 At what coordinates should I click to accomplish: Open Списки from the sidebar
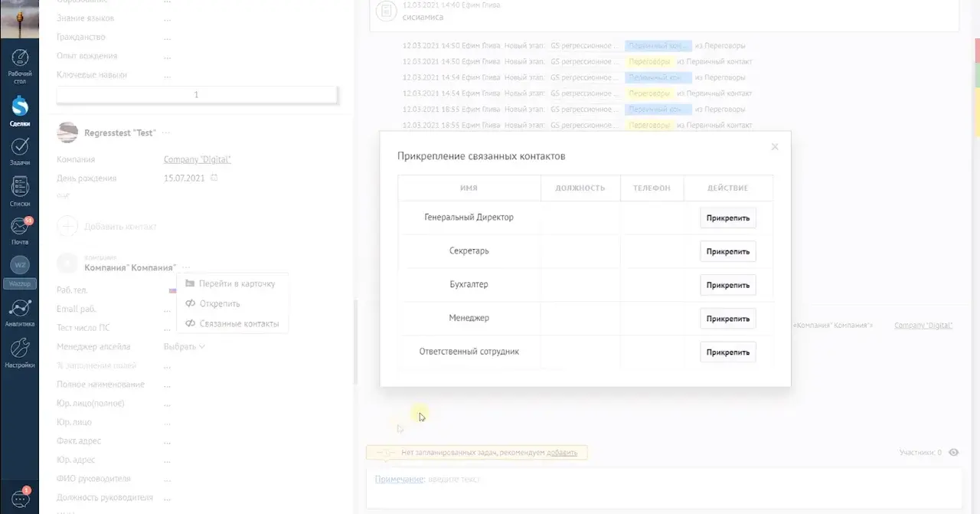(x=20, y=192)
